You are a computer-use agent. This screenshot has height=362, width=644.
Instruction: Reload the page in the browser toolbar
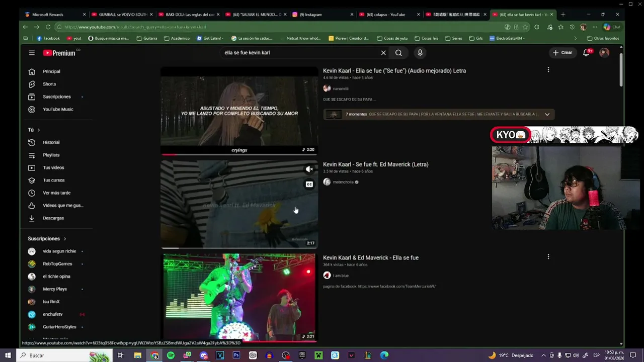tap(48, 27)
